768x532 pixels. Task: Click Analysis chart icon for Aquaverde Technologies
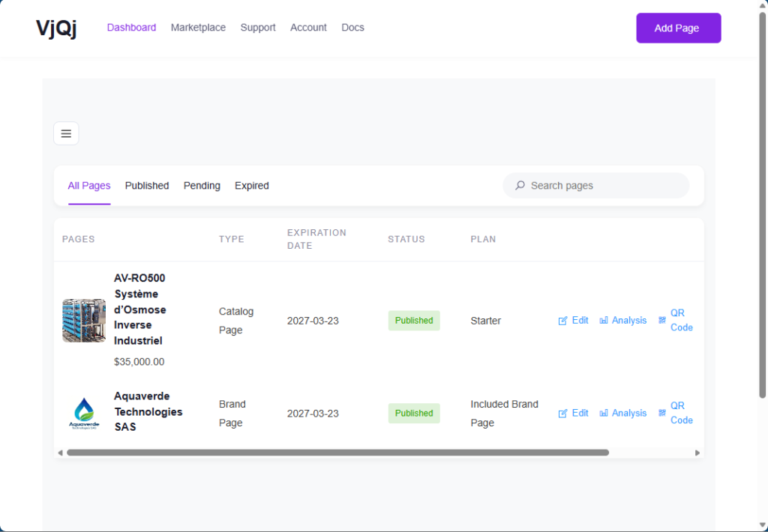click(x=604, y=414)
